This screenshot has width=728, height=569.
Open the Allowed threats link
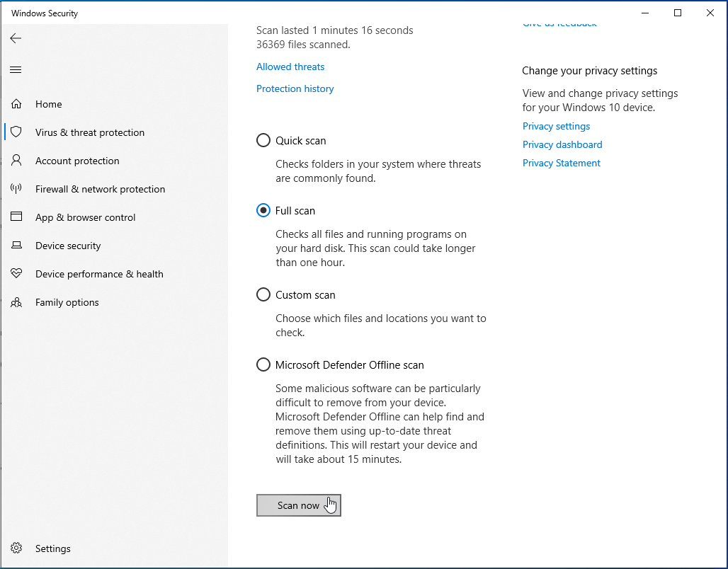click(290, 67)
